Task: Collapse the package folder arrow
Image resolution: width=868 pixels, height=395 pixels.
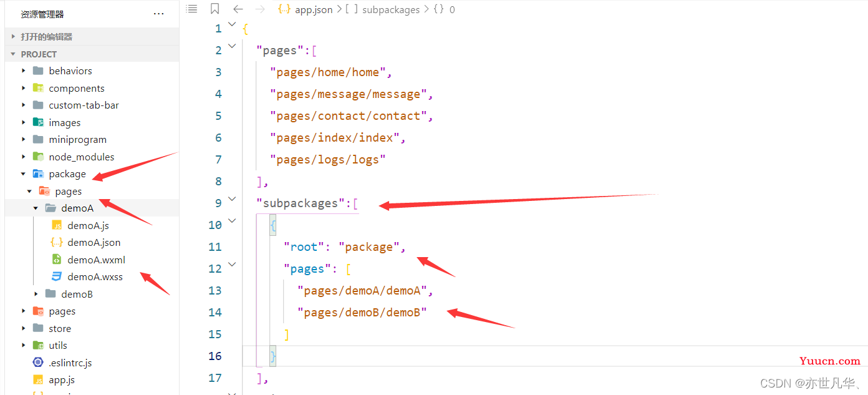Action: [24, 173]
